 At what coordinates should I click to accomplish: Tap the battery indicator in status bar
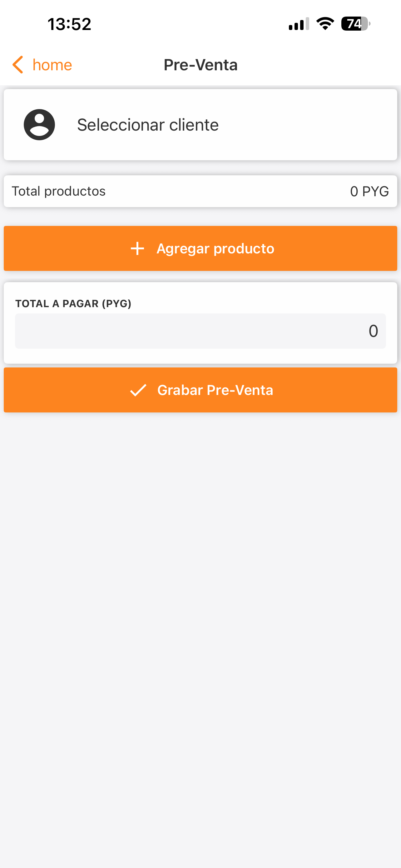coord(355,24)
